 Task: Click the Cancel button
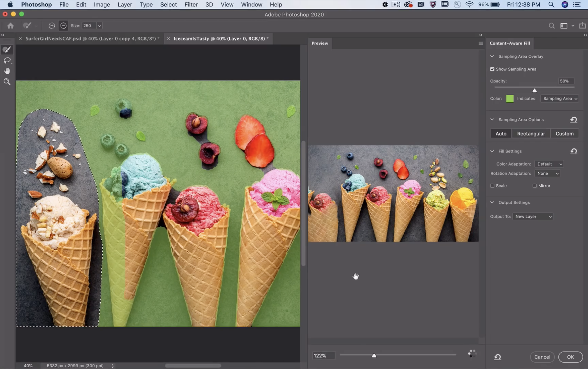point(542,357)
